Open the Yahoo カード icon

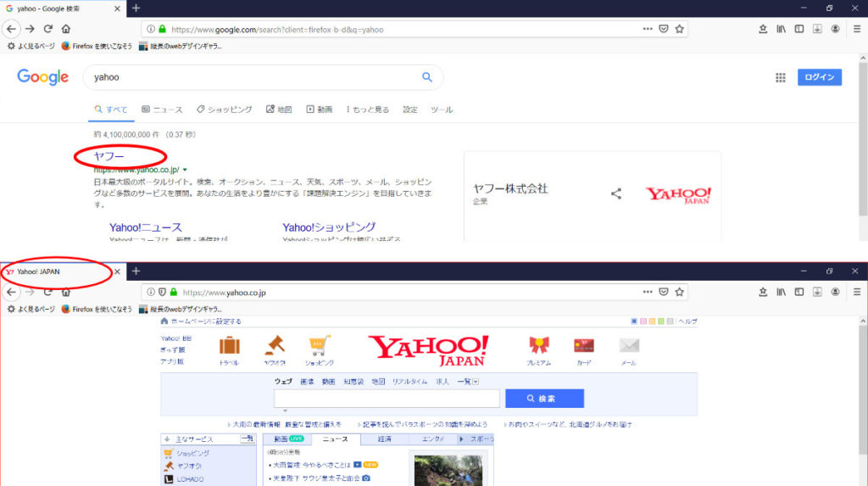584,346
